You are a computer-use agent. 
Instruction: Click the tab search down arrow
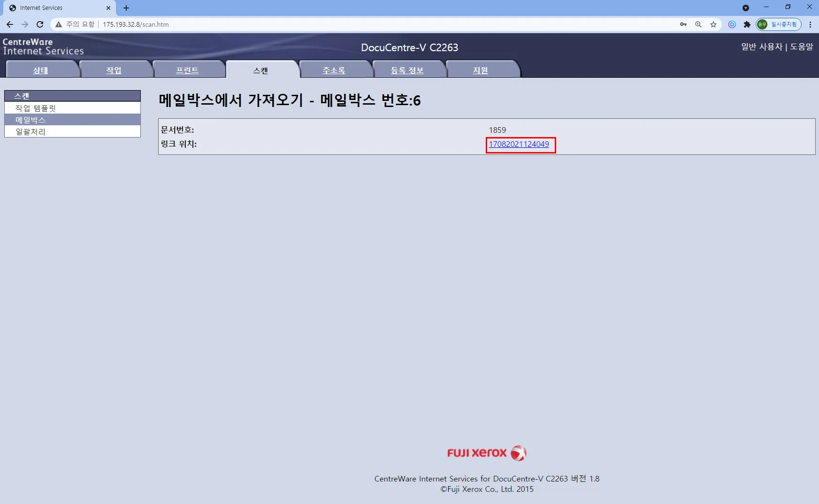point(746,8)
